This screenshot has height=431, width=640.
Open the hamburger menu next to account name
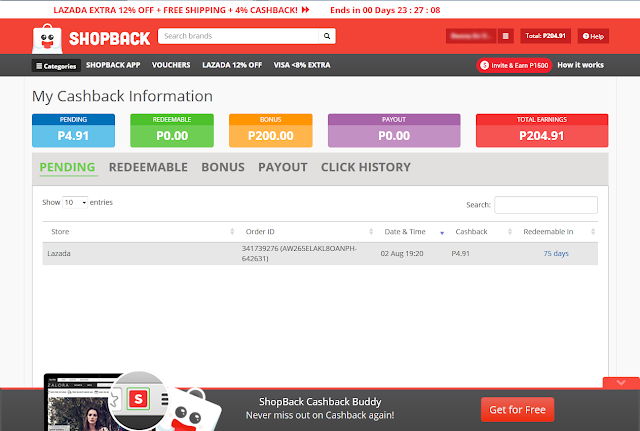tap(505, 36)
